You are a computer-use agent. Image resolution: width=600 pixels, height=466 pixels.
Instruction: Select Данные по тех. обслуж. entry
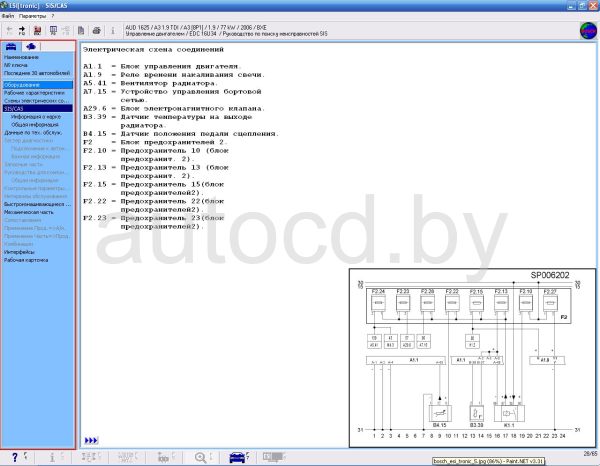coord(33,133)
